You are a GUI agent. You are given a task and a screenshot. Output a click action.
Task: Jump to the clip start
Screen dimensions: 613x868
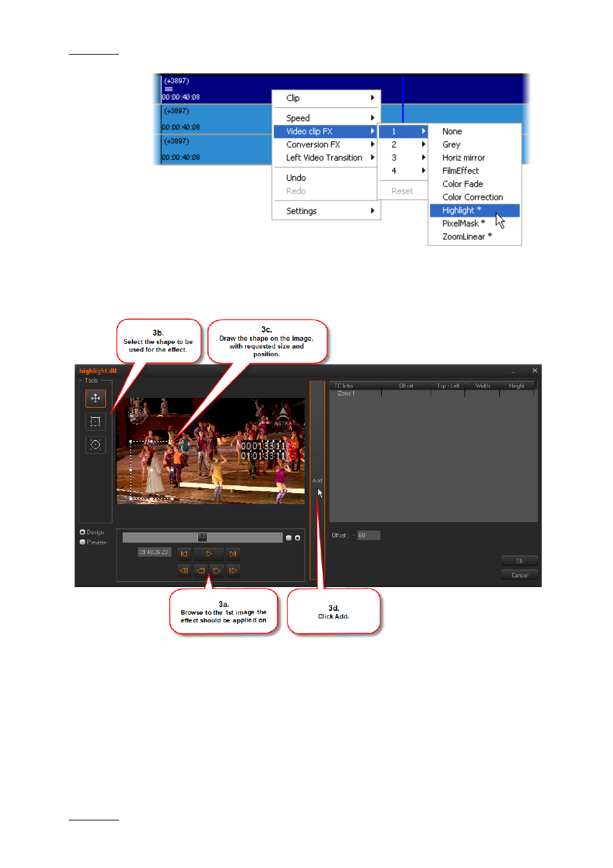pos(184,554)
